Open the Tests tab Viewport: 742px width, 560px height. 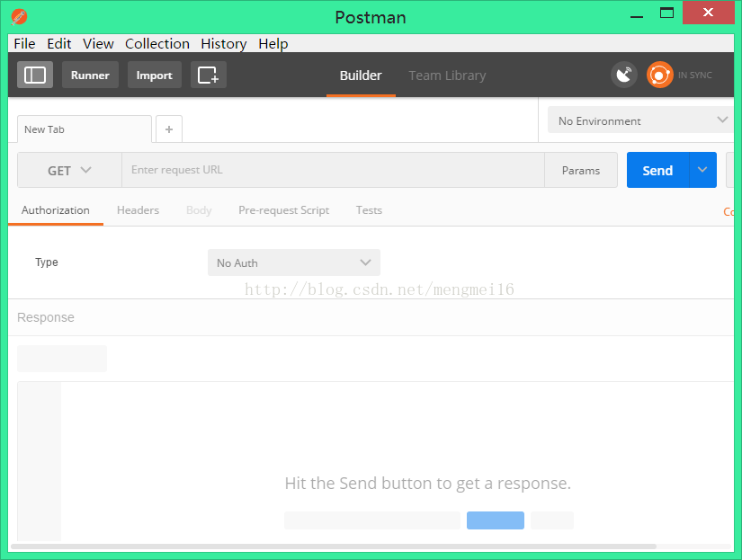(x=369, y=210)
